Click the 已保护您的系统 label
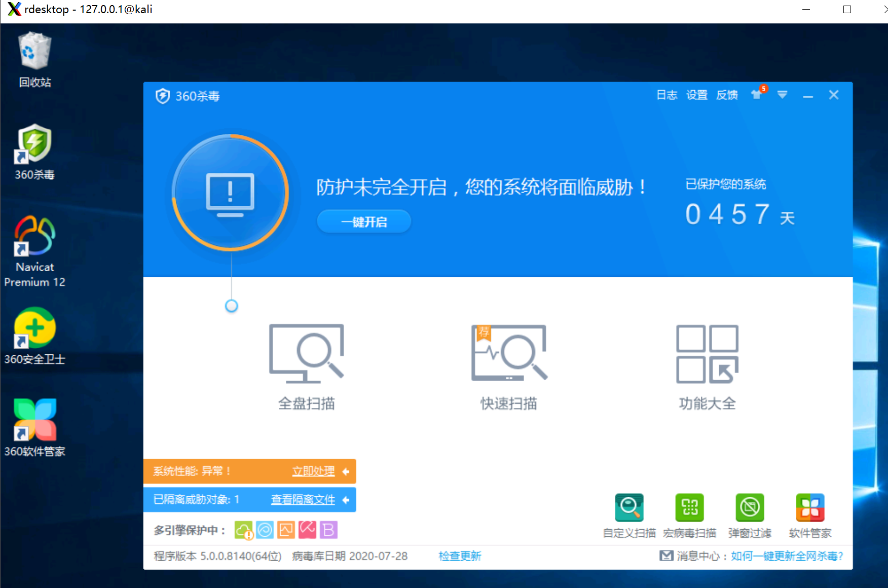 (725, 184)
